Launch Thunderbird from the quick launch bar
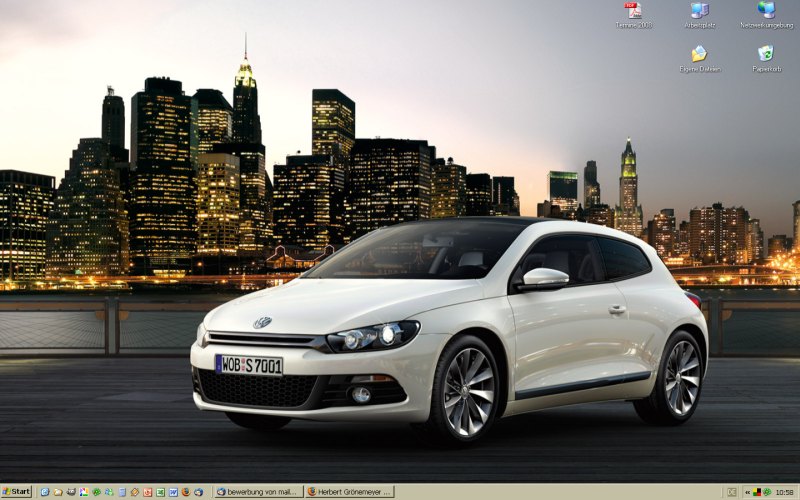 pos(199,492)
